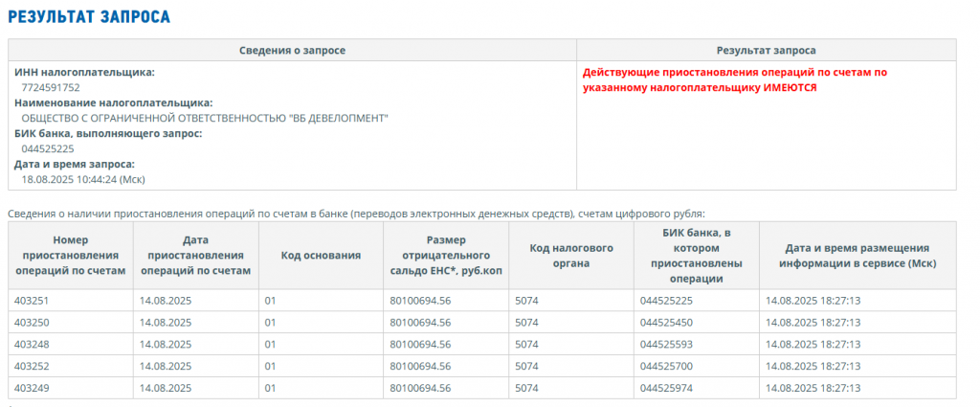The width and height of the screenshot is (980, 407).
Task: Select bank BIK 044525450
Action: [666, 323]
